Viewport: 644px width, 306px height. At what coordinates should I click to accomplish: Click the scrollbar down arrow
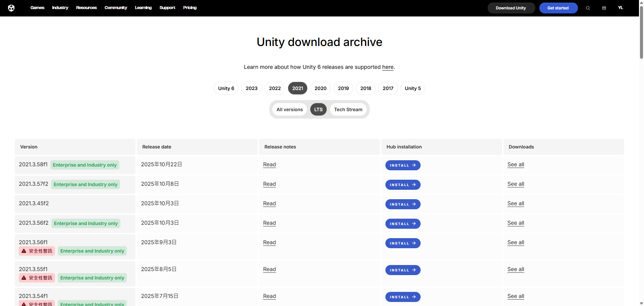click(641, 304)
